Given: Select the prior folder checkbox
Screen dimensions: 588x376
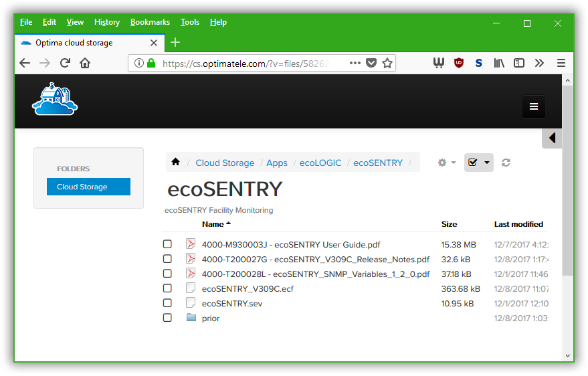Looking at the screenshot, I should [167, 318].
